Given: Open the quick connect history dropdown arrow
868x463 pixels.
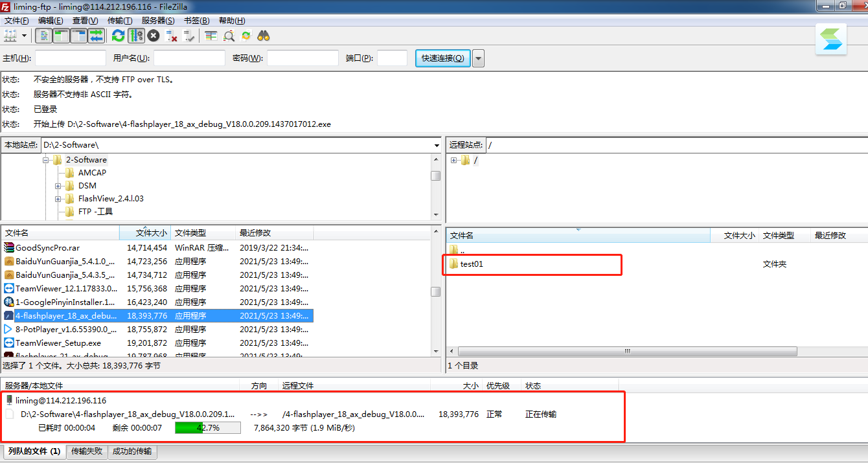Looking at the screenshot, I should (479, 58).
